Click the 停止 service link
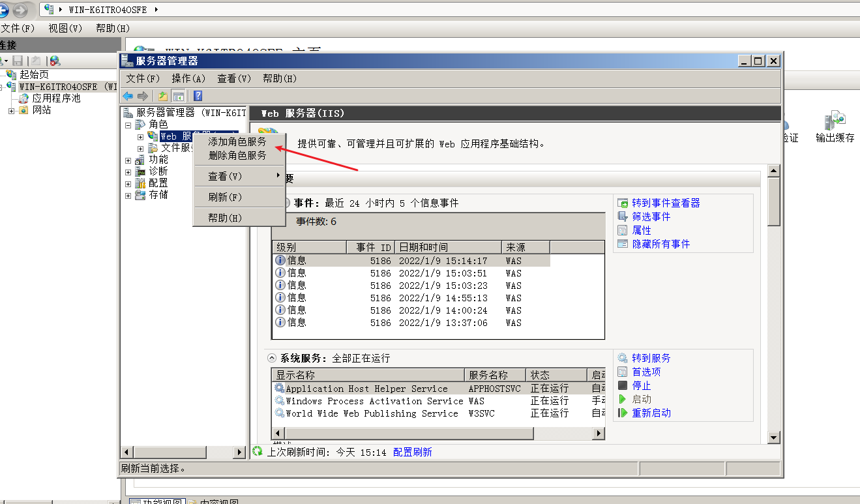 point(642,385)
